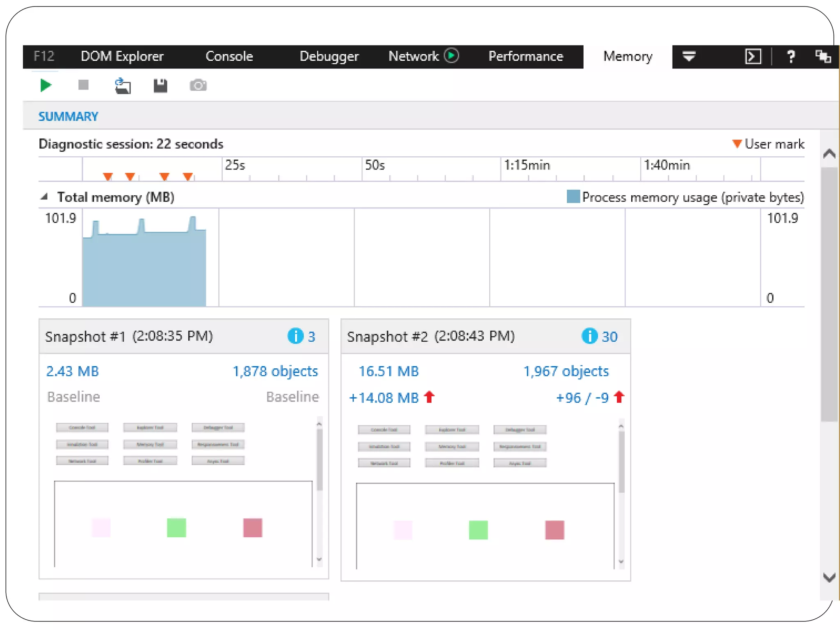Open the +14.08 MB difference link

383,398
